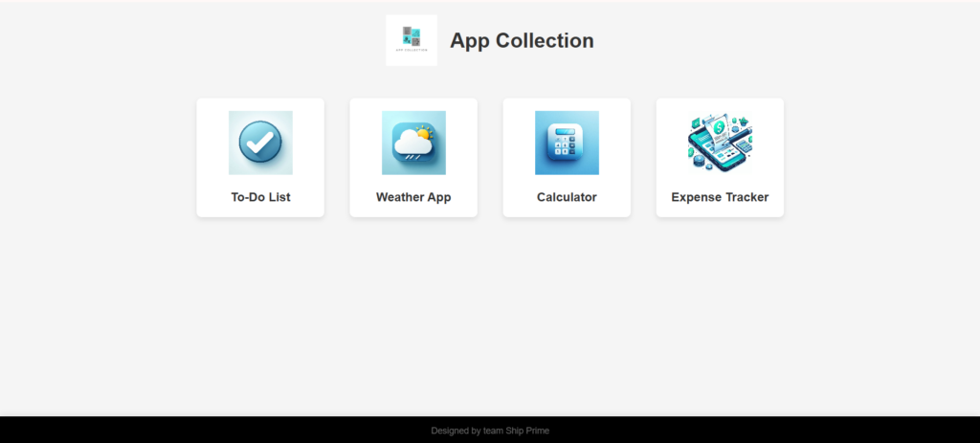
Task: Select the "Weather App" text label
Action: tap(413, 197)
